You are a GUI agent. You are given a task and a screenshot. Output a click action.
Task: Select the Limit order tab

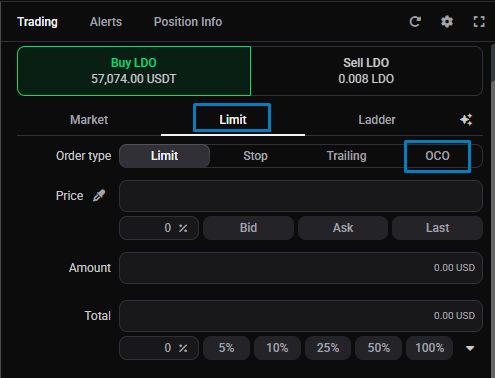tap(233, 120)
